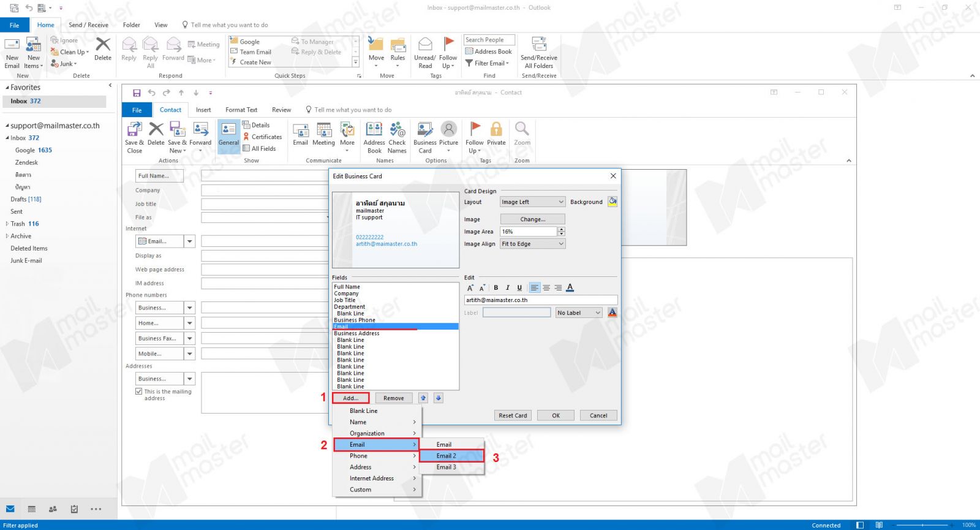Choose Email 3 in the submenu
Screen dimensions: 980x530
coord(451,467)
